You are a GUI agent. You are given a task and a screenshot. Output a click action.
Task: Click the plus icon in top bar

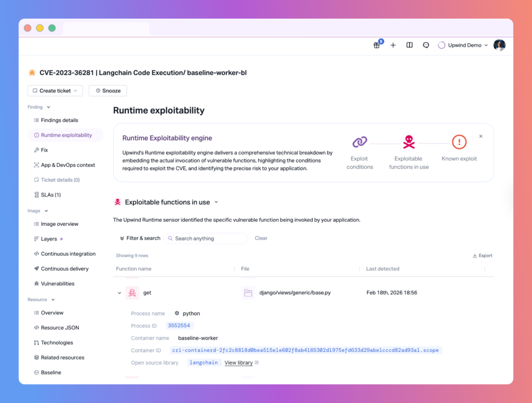tap(393, 45)
